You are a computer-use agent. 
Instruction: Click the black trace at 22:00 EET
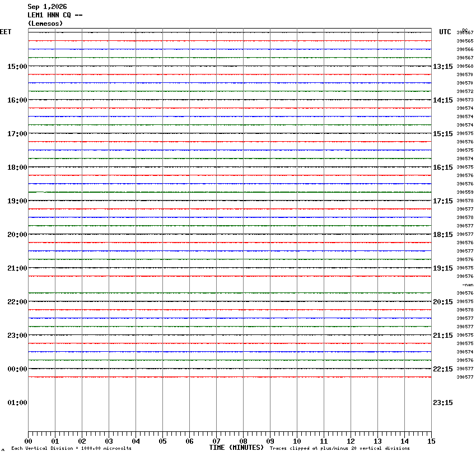(x=230, y=301)
